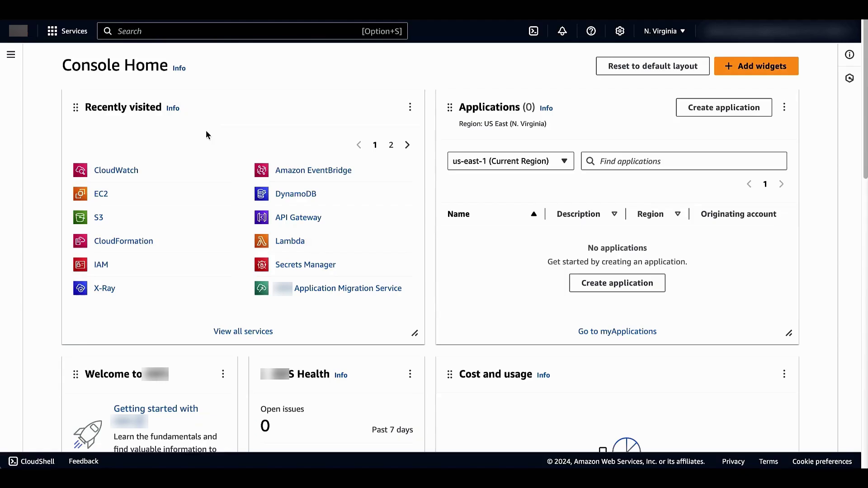868x488 pixels.
Task: Click the Lambda service icon
Action: [x=261, y=241]
